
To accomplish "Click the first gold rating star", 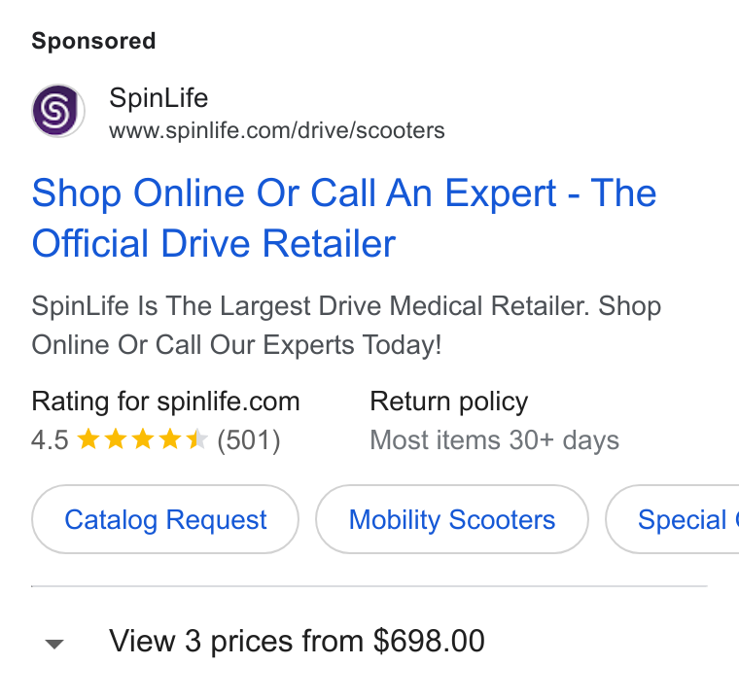I will [x=88, y=439].
